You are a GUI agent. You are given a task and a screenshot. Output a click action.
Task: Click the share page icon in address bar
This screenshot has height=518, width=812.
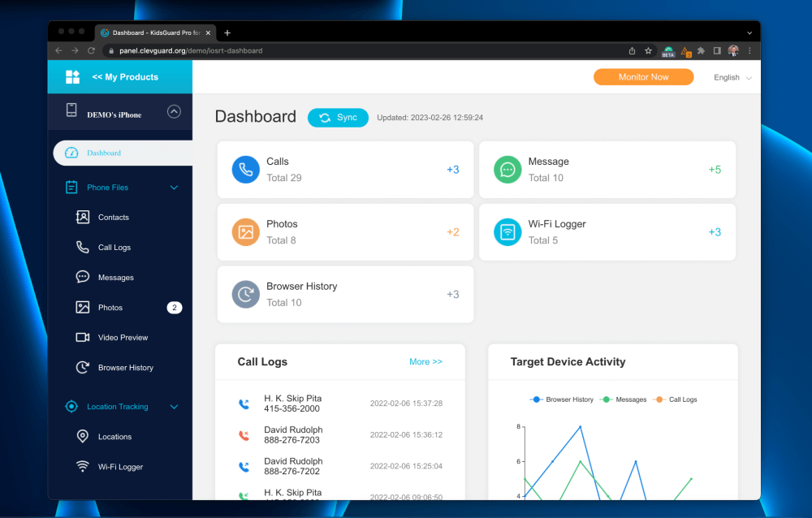point(632,51)
